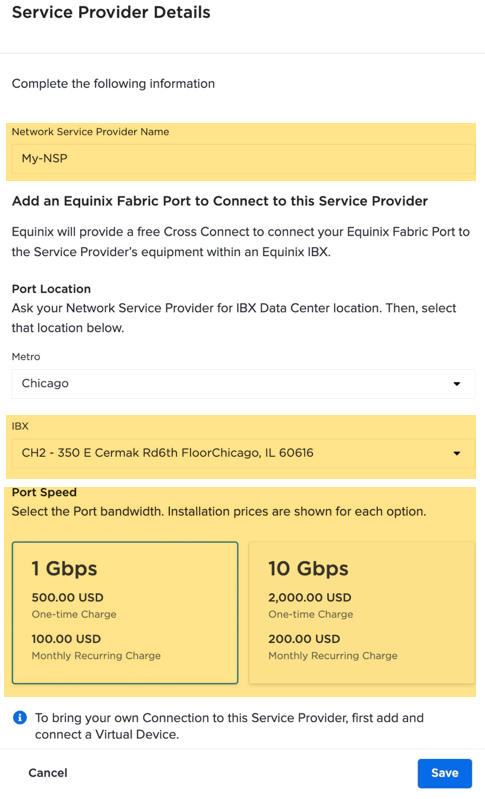Click the Network Service Provider Name label
Viewport: 485px width, 799px height.
(x=90, y=132)
